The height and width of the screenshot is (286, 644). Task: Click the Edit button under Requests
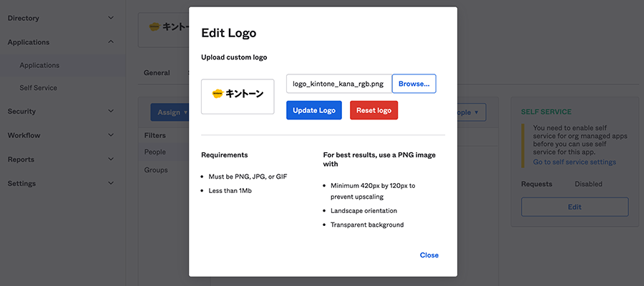click(x=574, y=207)
